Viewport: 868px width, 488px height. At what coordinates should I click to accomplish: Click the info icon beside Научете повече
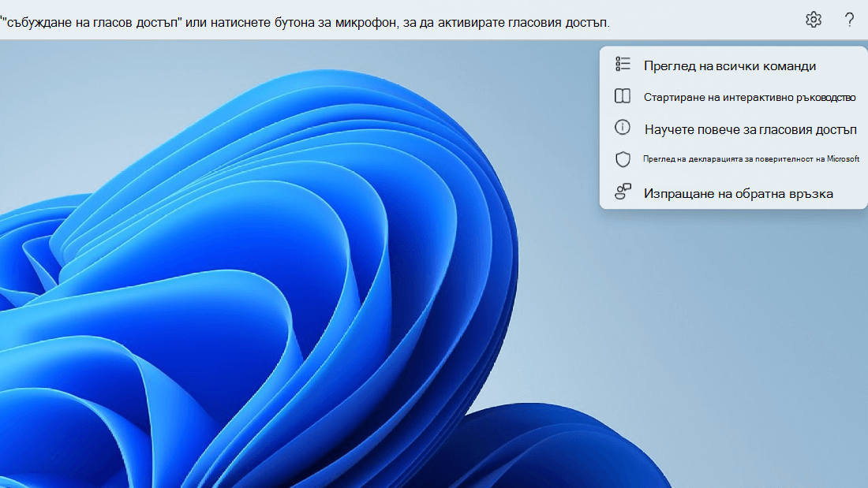click(623, 127)
